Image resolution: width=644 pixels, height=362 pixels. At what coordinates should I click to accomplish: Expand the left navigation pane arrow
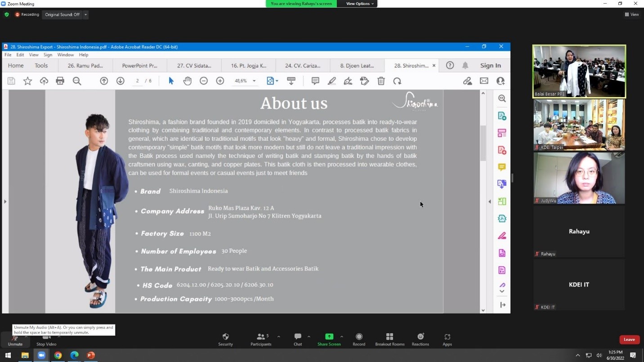coord(5,201)
